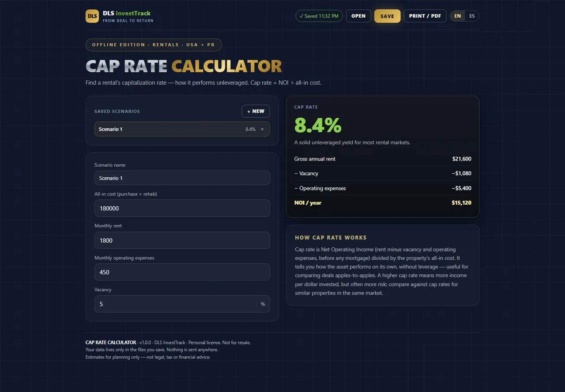Switch language to EN
The image size is (565, 392).
(458, 16)
